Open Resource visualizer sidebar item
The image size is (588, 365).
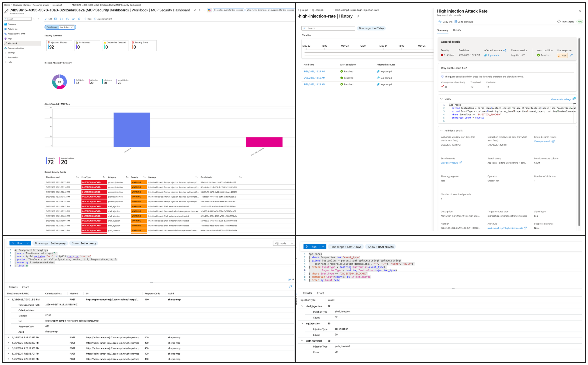(x=16, y=48)
